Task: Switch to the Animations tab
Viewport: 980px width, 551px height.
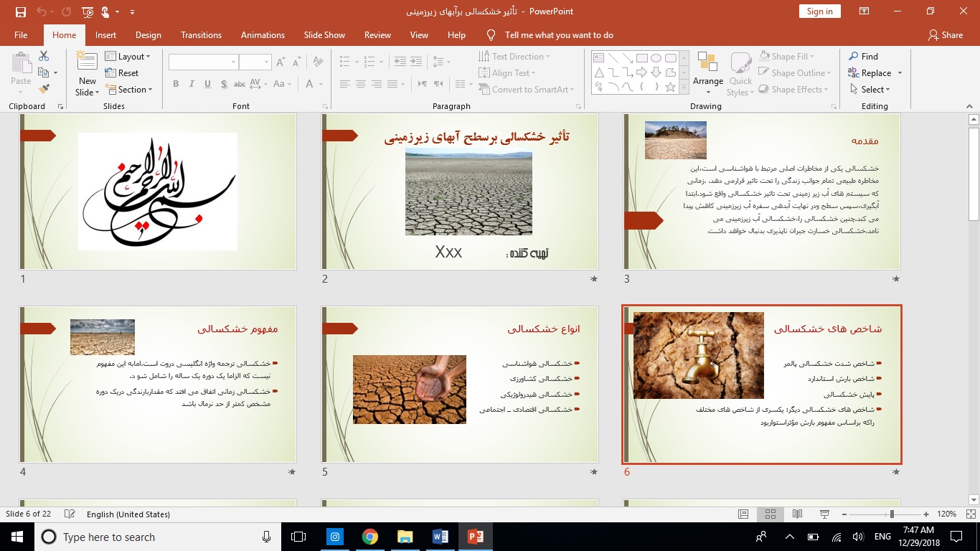Action: [263, 35]
